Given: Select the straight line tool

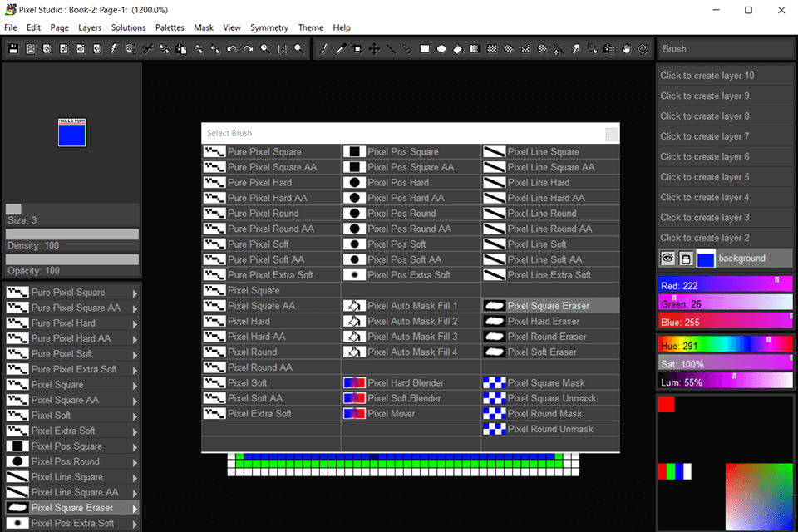Looking at the screenshot, I should point(391,49).
